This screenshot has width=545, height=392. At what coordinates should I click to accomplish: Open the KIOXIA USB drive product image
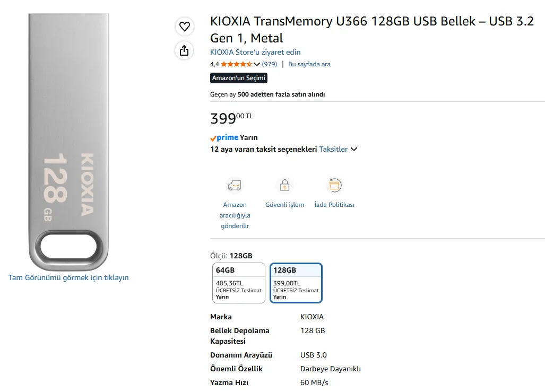pos(68,142)
